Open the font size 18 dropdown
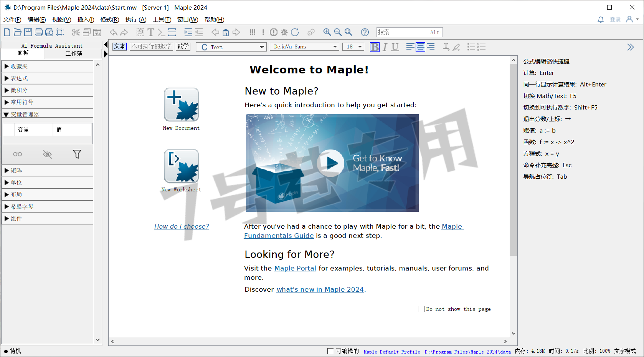 pyautogui.click(x=353, y=46)
